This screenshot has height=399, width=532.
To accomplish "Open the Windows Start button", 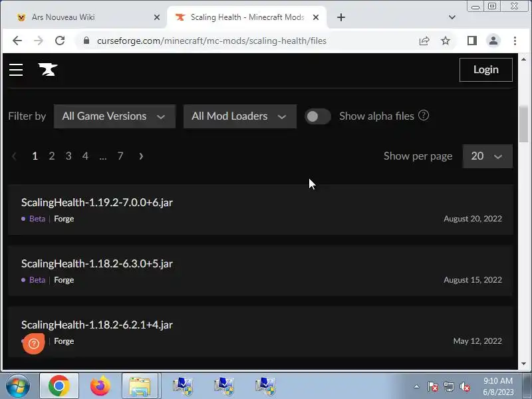I will click(18, 386).
